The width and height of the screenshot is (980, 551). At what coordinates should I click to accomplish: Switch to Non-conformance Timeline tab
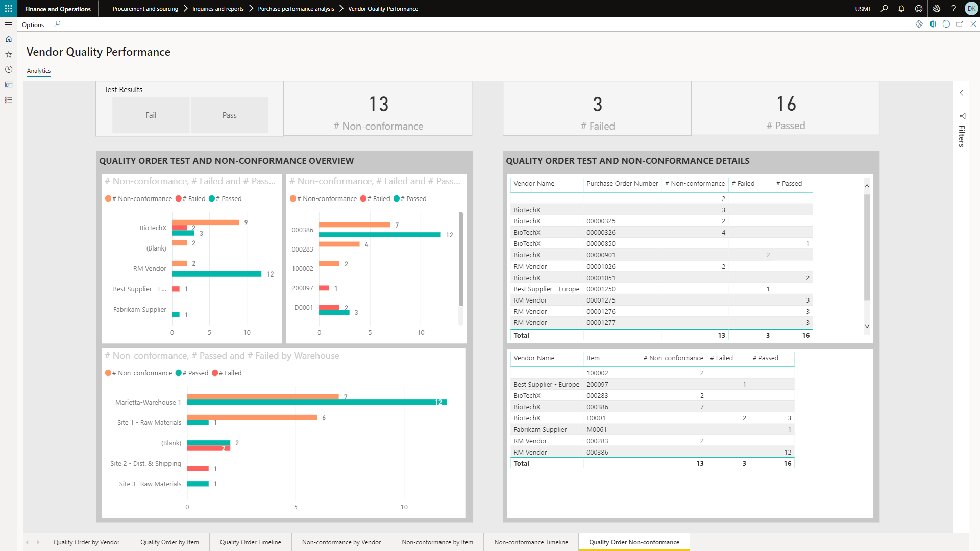(x=531, y=542)
